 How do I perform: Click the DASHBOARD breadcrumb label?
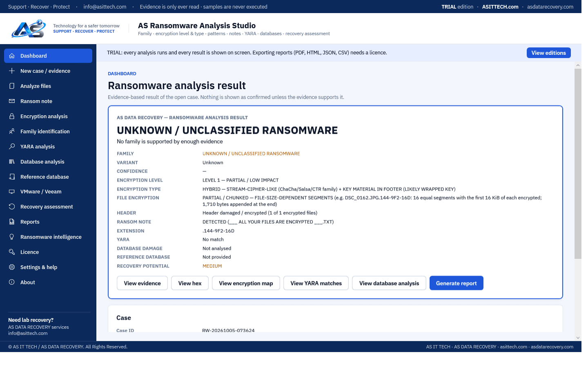click(122, 74)
